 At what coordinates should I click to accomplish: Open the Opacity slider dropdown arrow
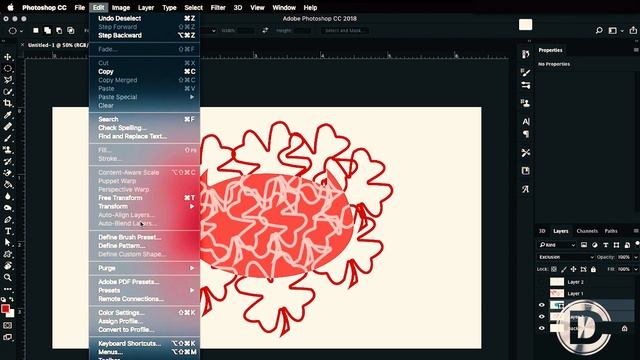click(x=636, y=257)
